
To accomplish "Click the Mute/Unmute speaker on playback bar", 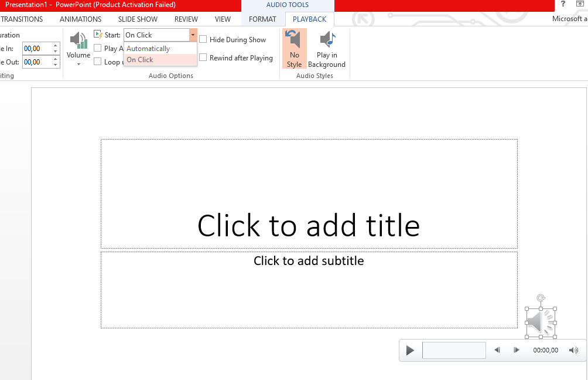I will click(573, 350).
